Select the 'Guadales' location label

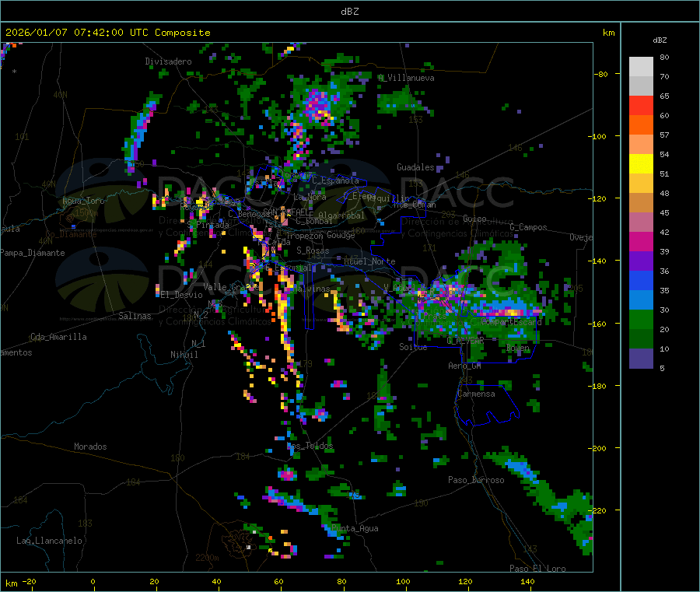click(x=415, y=167)
